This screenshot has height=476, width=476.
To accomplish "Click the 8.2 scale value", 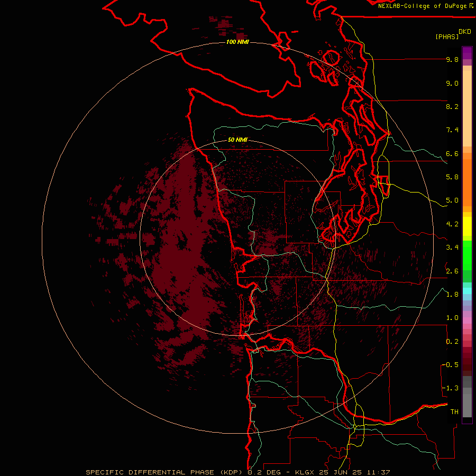I will tap(452, 106).
